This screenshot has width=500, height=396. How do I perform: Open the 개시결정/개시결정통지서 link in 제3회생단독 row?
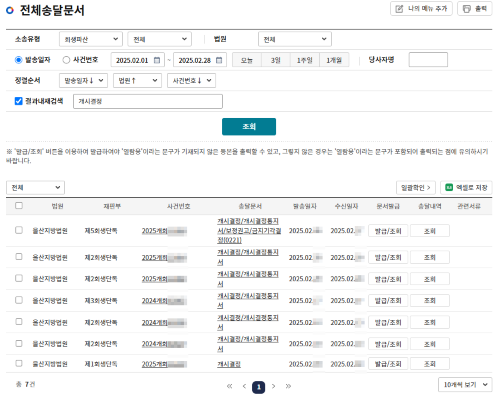tap(248, 301)
